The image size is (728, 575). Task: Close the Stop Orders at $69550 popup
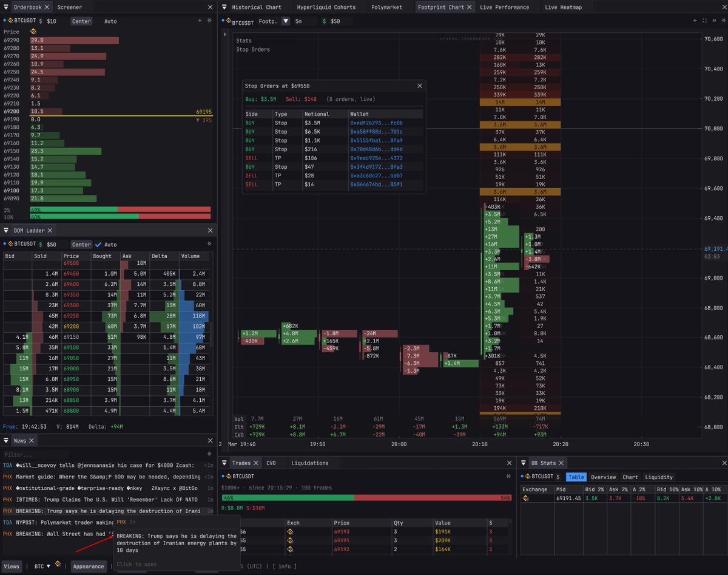419,86
